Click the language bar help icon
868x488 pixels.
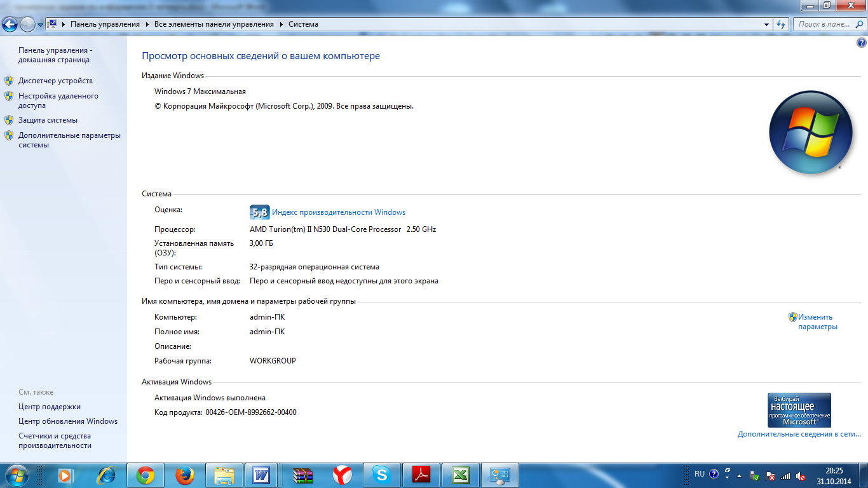[x=714, y=474]
